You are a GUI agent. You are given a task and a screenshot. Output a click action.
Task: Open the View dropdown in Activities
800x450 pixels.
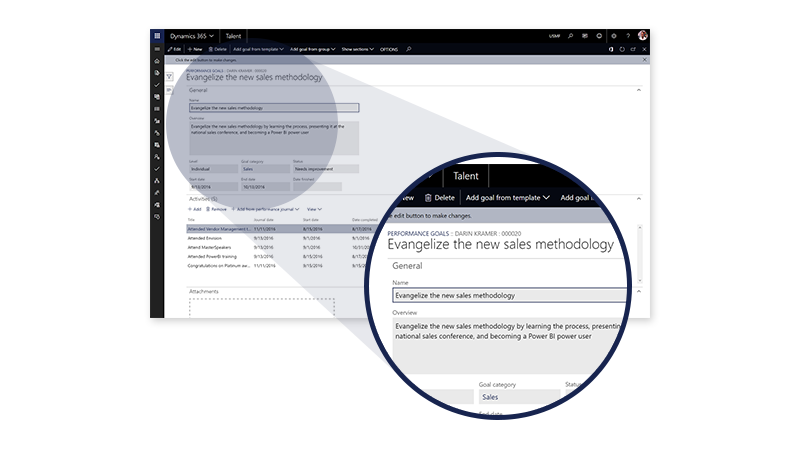[x=314, y=209]
